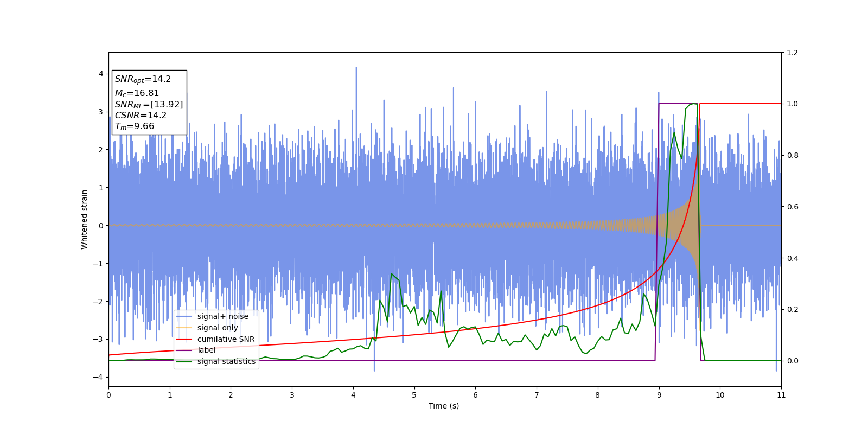This screenshot has width=868, height=434.
Task: Click the left y-axis tick label 4
Action: [101, 74]
